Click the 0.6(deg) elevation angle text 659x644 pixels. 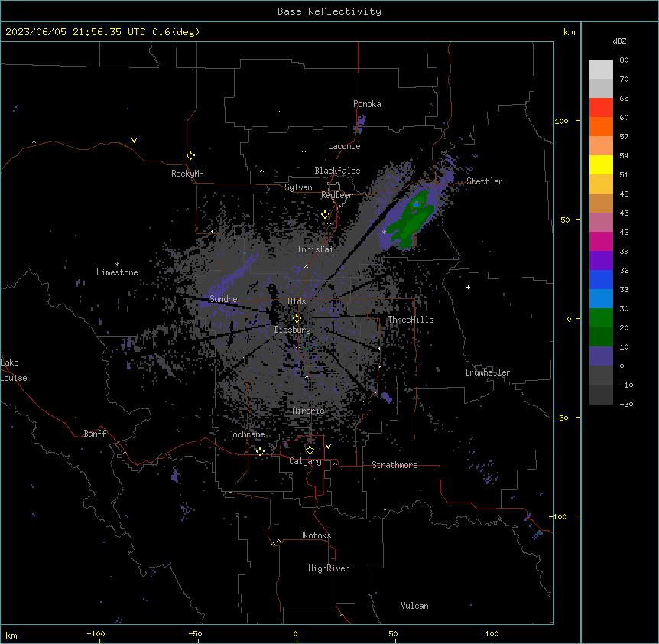coord(176,32)
